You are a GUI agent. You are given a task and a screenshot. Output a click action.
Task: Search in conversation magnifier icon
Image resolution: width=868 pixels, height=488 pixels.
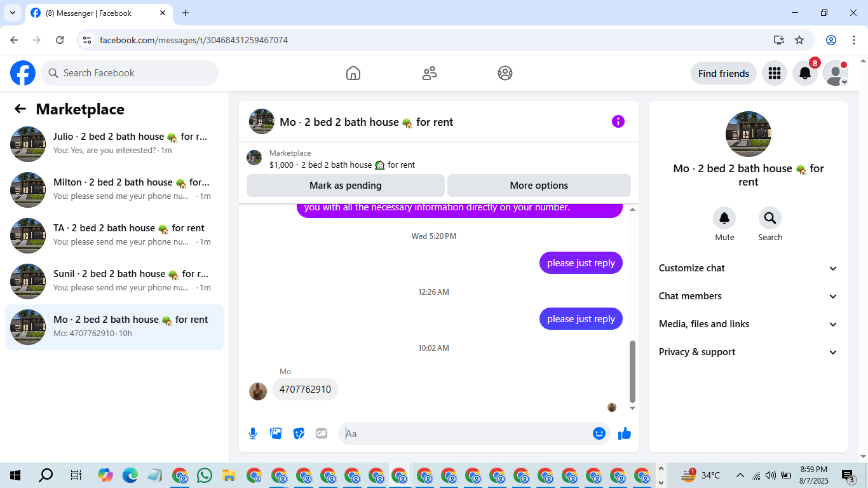(770, 218)
